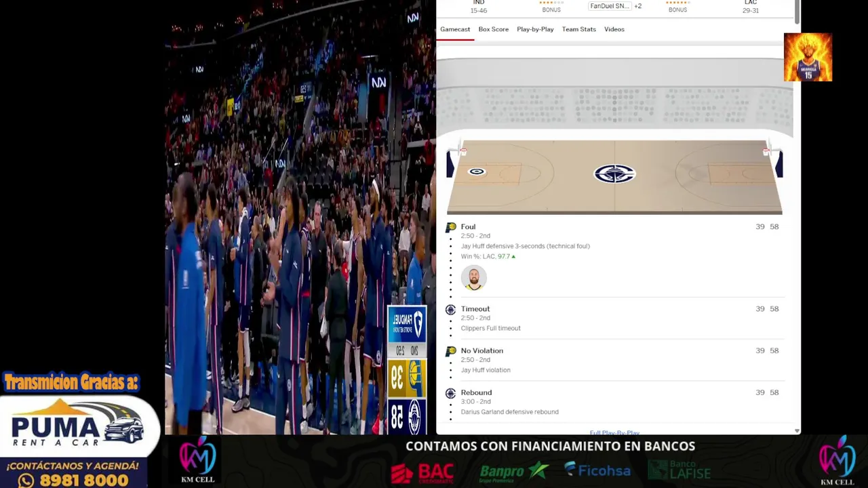Open the Box Score tab

point(493,29)
